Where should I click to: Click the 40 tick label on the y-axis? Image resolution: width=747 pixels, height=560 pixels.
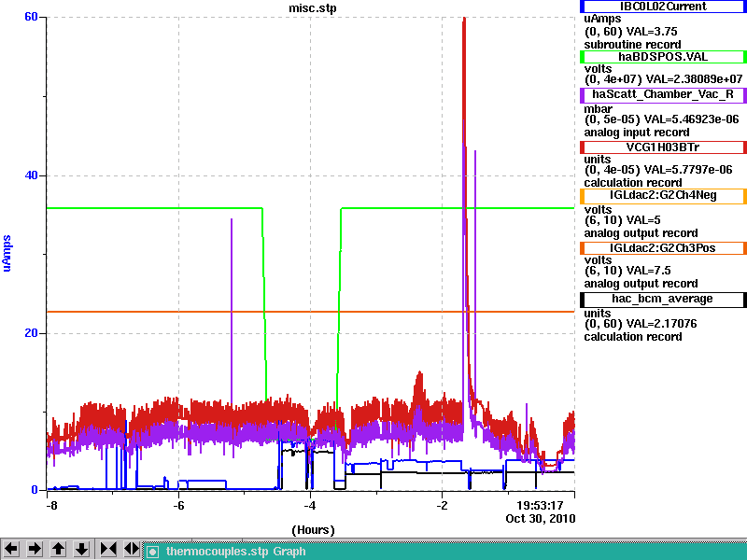pos(31,175)
